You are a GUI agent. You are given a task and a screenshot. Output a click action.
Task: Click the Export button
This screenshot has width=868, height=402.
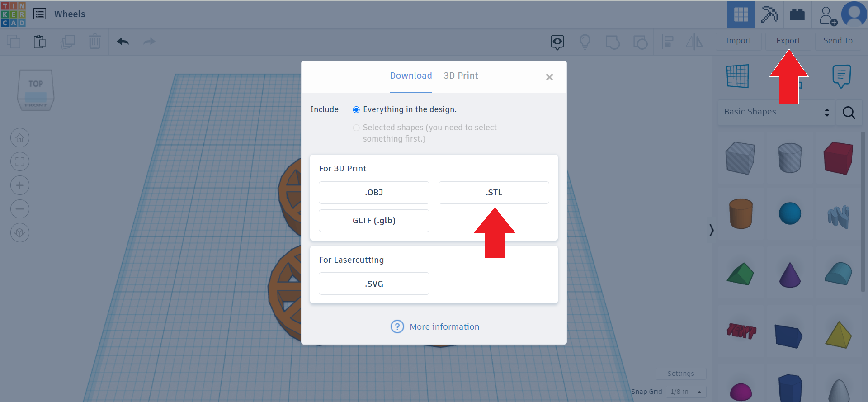(788, 41)
